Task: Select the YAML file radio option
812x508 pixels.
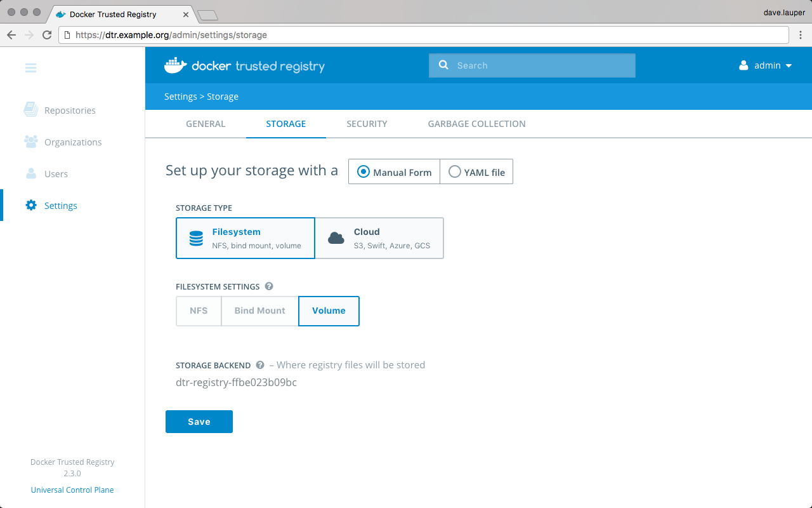Action: (x=454, y=172)
